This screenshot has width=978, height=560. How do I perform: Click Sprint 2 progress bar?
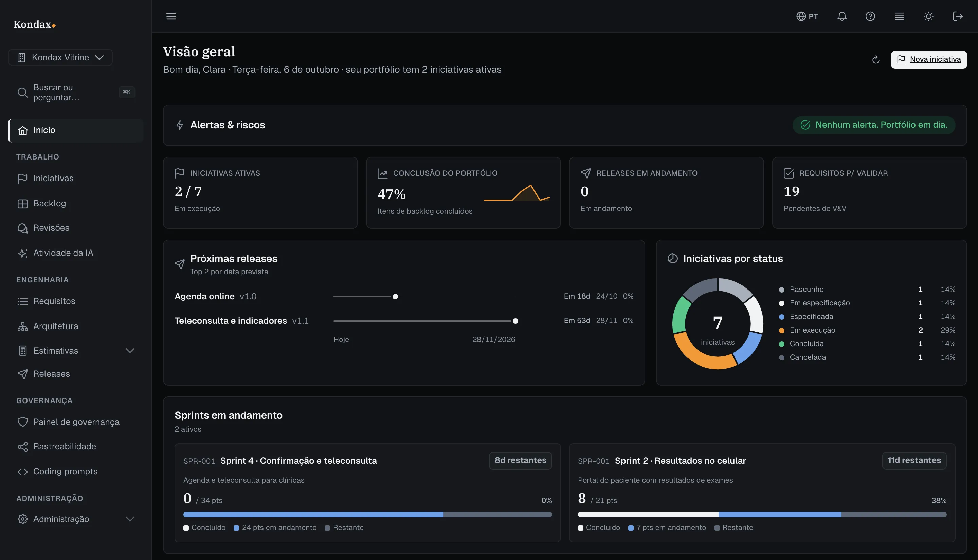(x=762, y=515)
